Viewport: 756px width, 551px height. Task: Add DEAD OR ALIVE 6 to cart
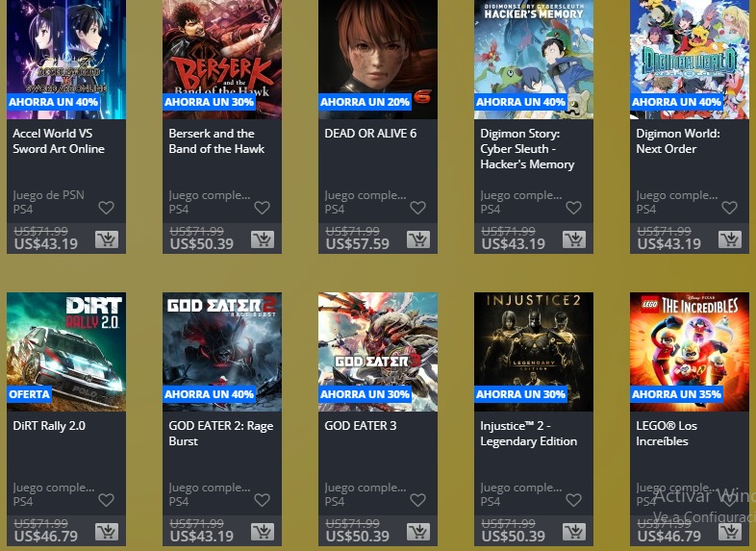(x=418, y=239)
